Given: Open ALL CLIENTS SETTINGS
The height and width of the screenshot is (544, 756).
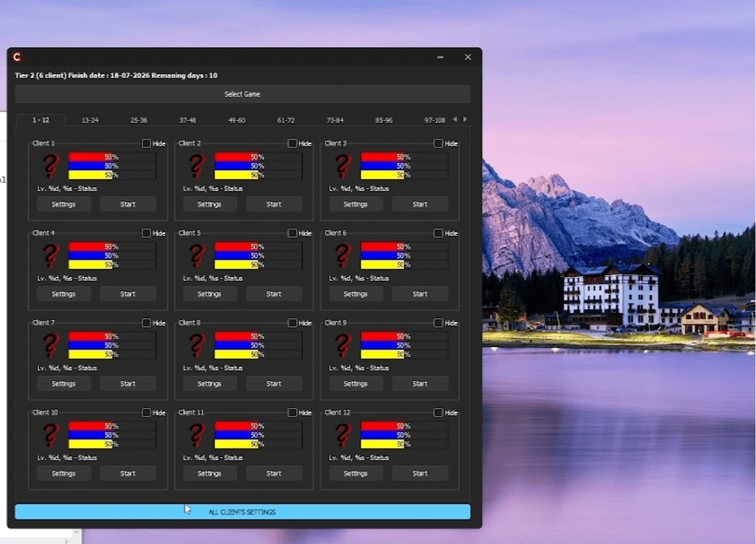Looking at the screenshot, I should [x=242, y=512].
